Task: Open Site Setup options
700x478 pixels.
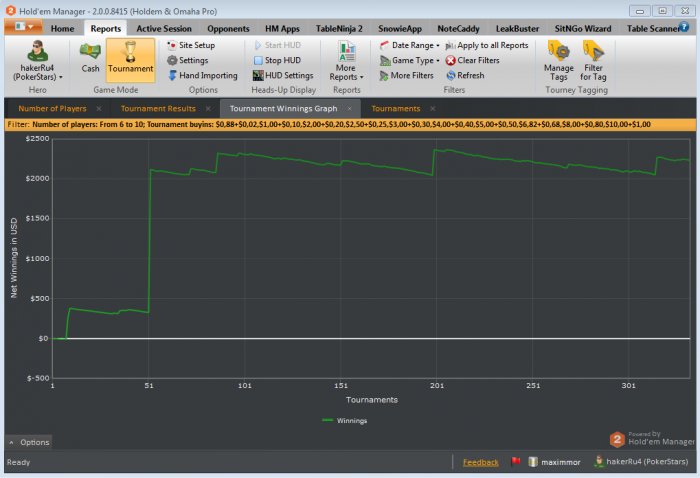Action: [191, 45]
